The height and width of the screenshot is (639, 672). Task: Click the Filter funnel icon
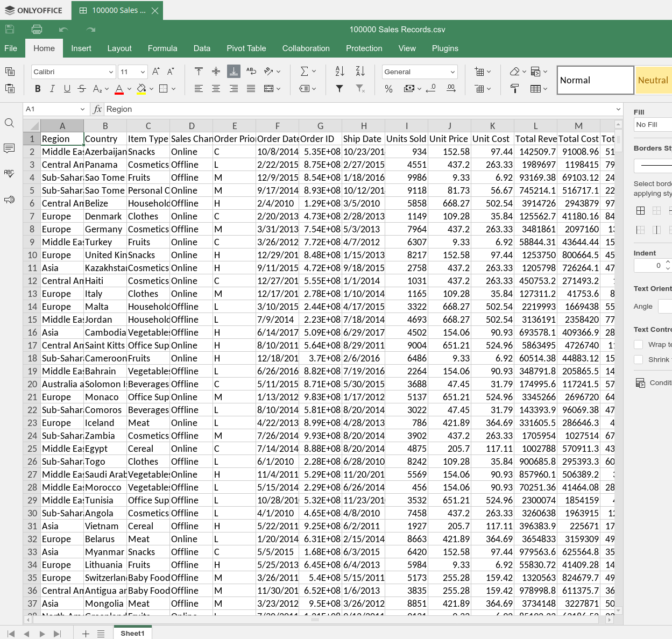coord(339,89)
